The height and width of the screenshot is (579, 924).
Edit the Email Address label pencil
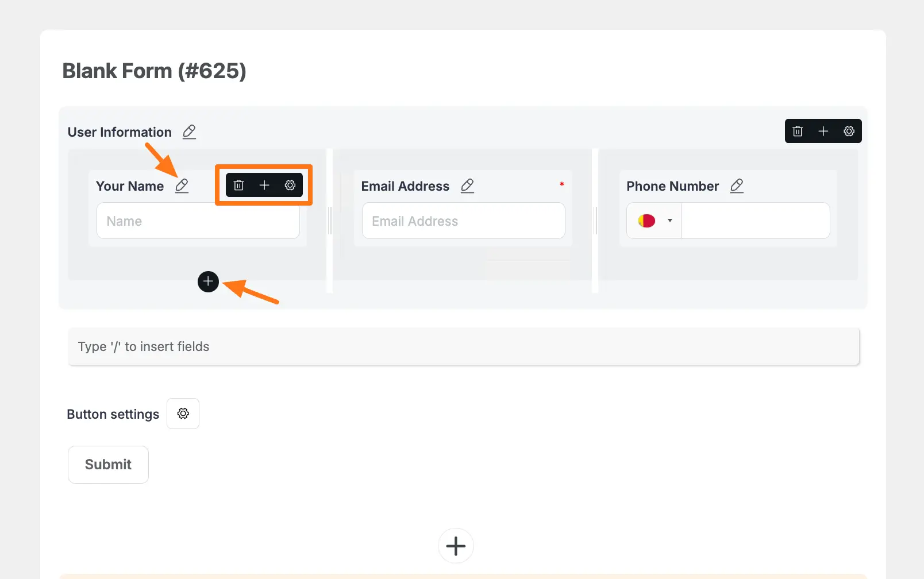click(x=467, y=186)
